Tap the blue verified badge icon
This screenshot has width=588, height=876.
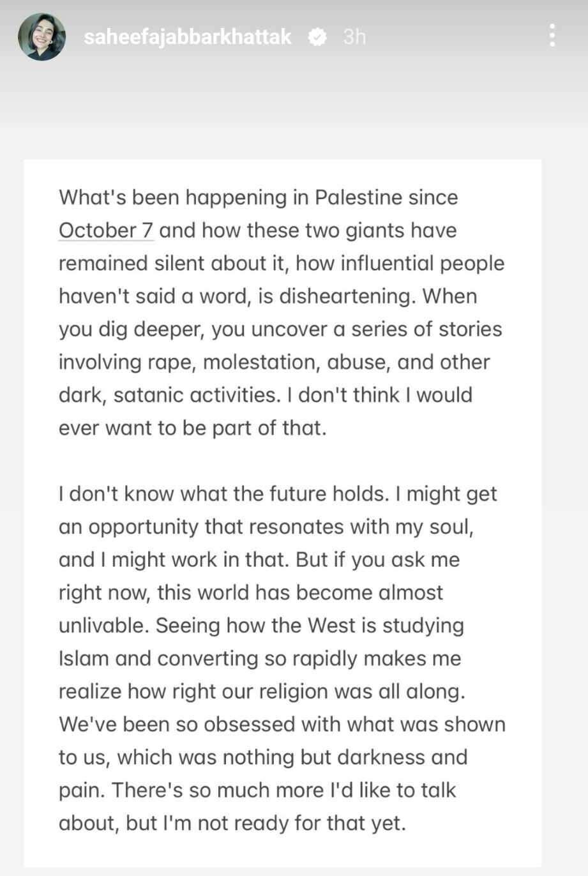pyautogui.click(x=317, y=37)
